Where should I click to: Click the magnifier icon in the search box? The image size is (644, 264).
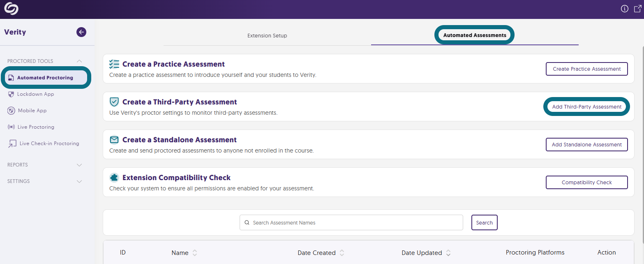(x=247, y=222)
